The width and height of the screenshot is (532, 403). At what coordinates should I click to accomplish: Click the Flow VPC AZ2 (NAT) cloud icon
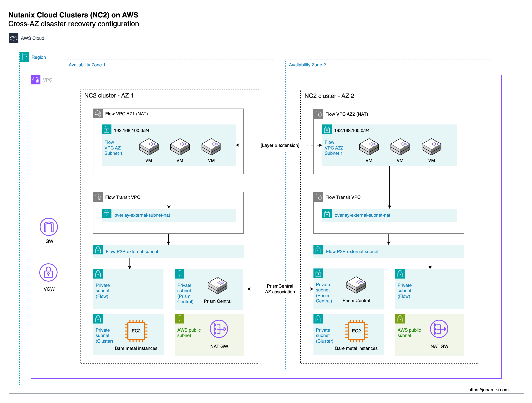(x=318, y=114)
